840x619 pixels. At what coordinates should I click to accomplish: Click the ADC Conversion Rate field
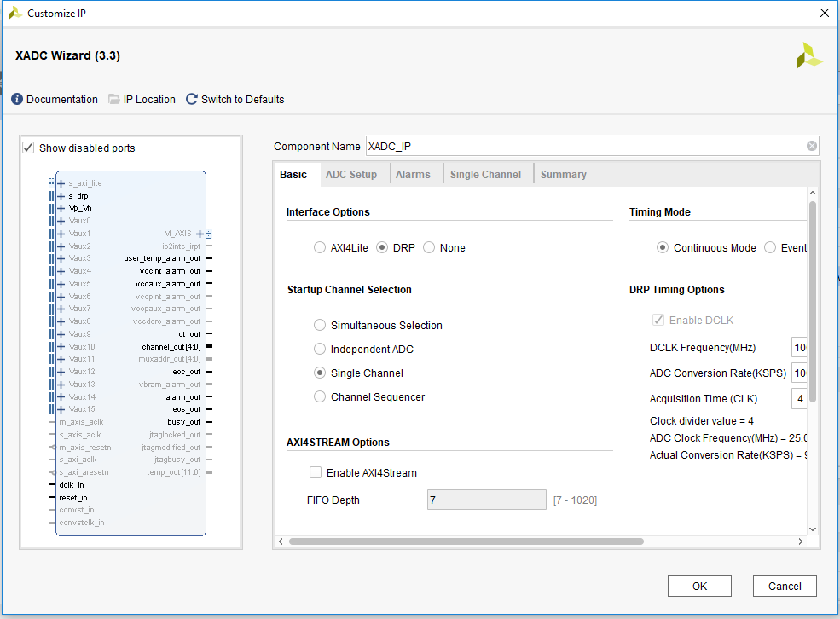(x=799, y=373)
